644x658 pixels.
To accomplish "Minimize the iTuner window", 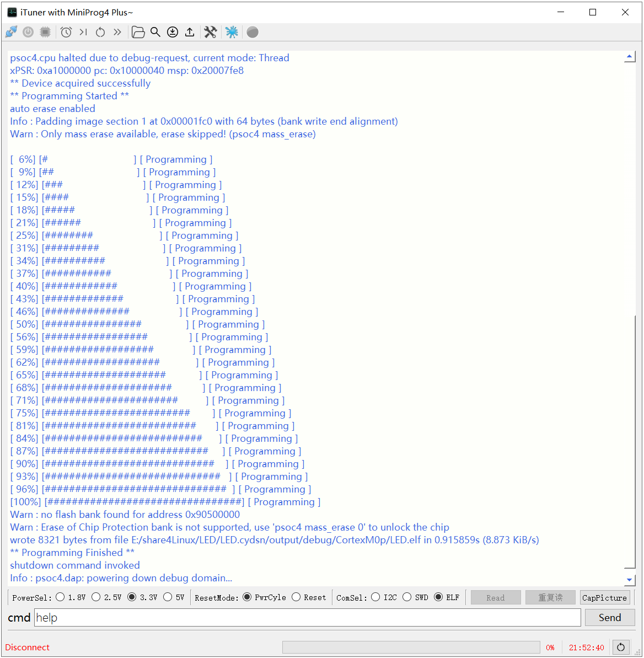I will pos(561,12).
